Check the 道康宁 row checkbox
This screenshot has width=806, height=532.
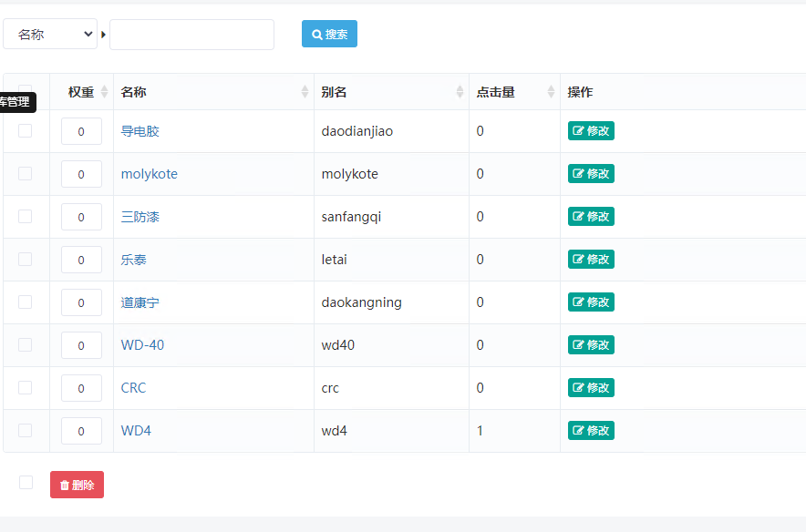tap(26, 302)
